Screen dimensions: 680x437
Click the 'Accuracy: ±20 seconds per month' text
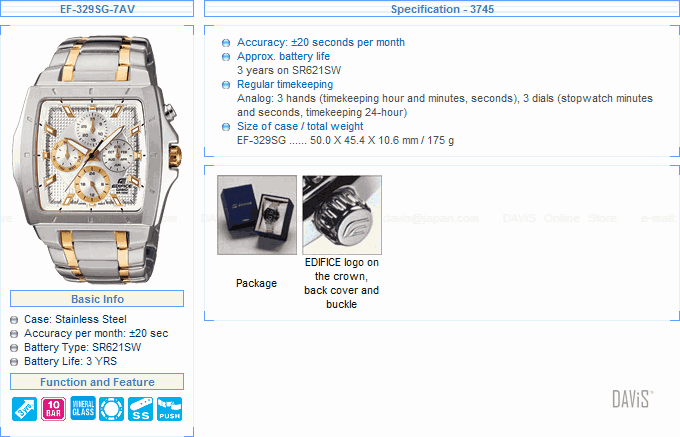(x=321, y=42)
